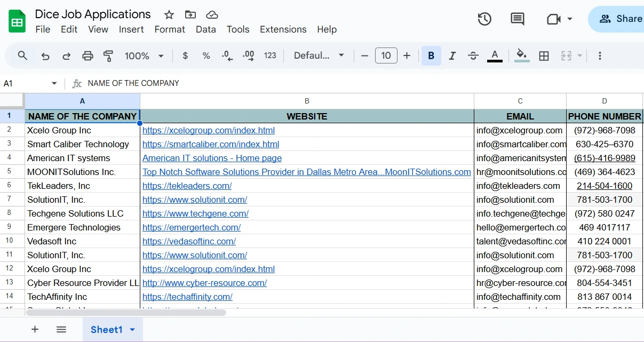
Task: Open the comments panel icon
Action: pyautogui.click(x=518, y=19)
